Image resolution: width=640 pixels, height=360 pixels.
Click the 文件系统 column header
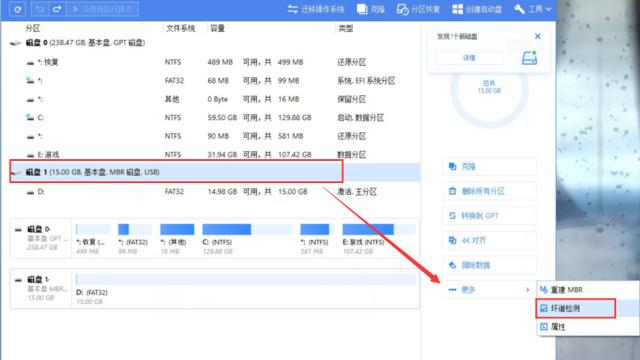pyautogui.click(x=180, y=28)
